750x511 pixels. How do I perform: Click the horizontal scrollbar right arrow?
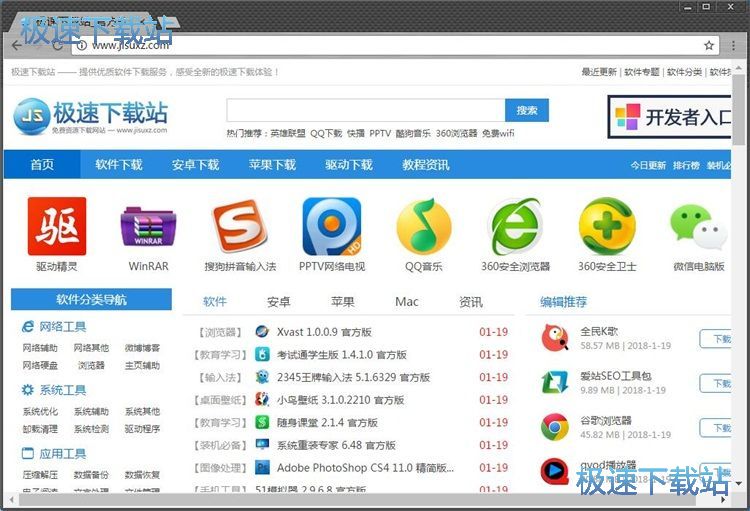point(723,500)
